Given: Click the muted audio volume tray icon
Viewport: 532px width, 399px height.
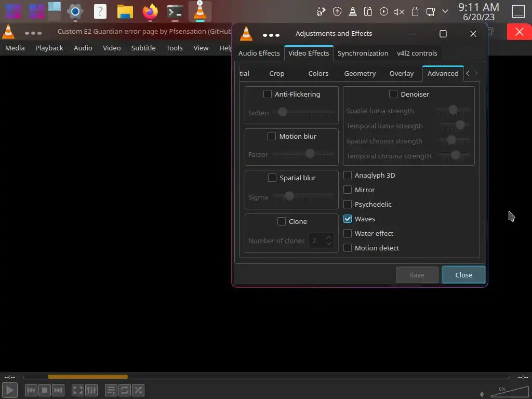Looking at the screenshot, I should 398,12.
